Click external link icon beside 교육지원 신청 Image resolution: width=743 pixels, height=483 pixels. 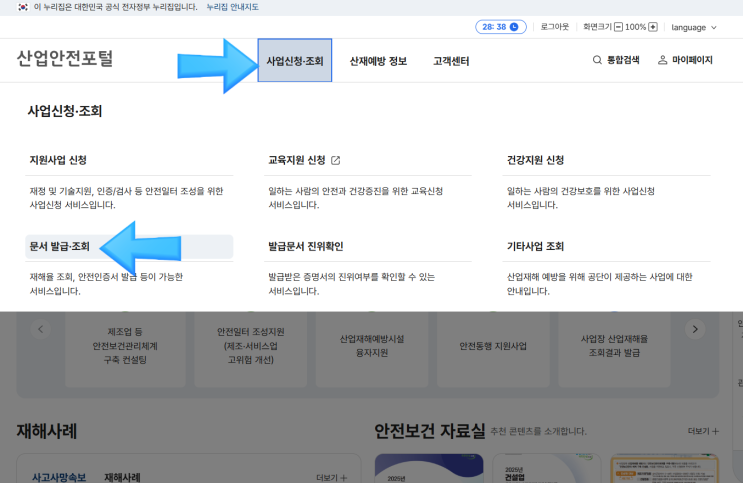tap(335, 160)
